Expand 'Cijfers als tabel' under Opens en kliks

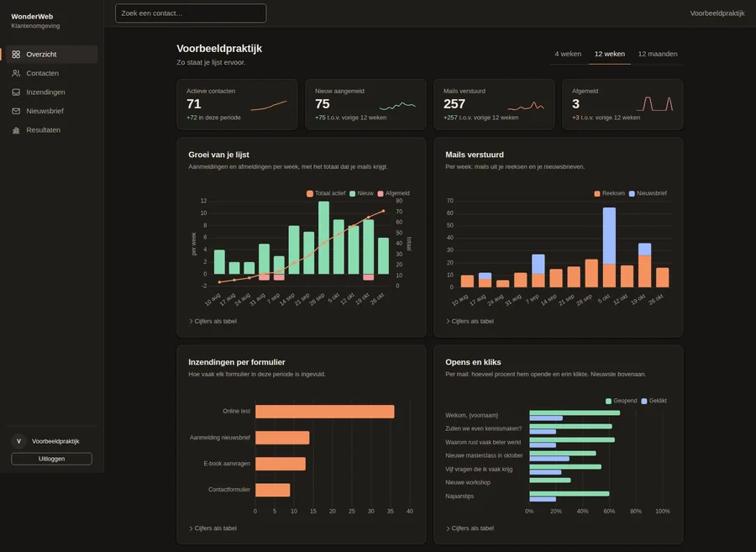pyautogui.click(x=470, y=528)
